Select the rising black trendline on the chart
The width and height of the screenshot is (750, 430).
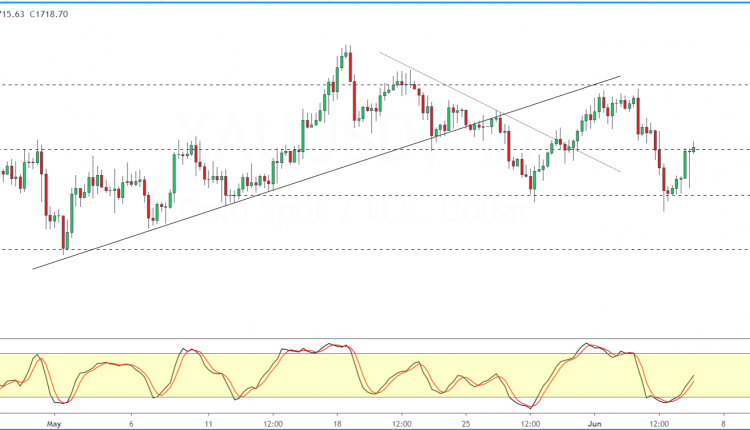coord(327,172)
